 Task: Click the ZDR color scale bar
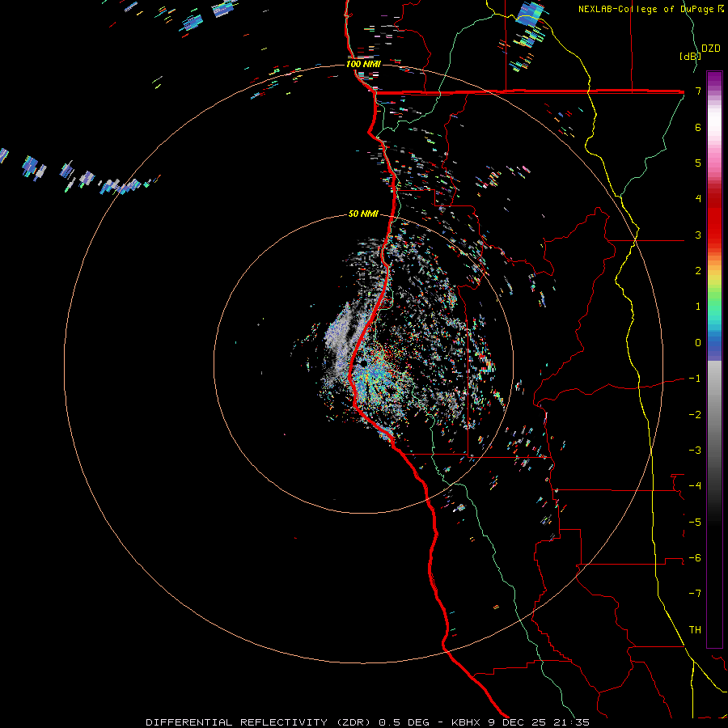[x=714, y=359]
